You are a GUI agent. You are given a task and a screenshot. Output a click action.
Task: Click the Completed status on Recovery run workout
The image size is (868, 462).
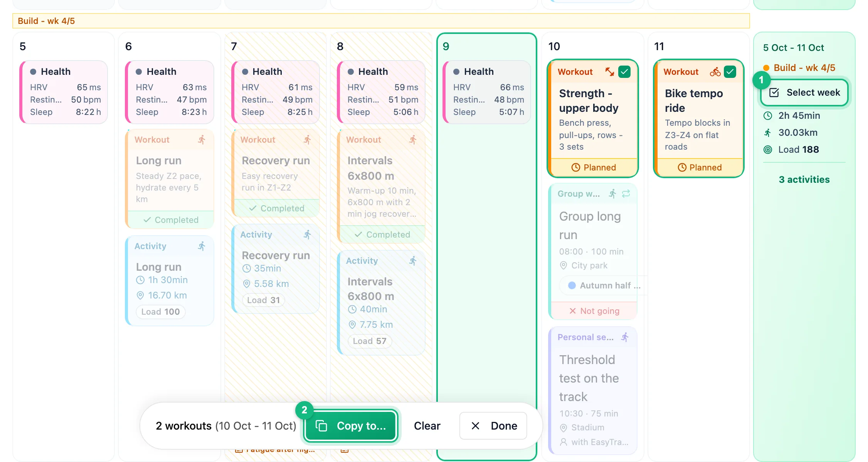pos(277,208)
